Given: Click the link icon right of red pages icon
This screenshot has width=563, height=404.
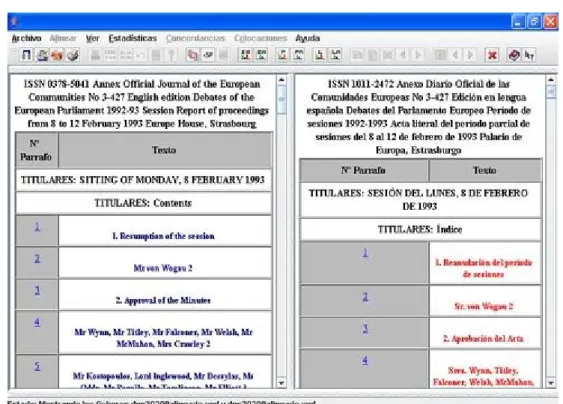Looking at the screenshot, I should 208,55.
